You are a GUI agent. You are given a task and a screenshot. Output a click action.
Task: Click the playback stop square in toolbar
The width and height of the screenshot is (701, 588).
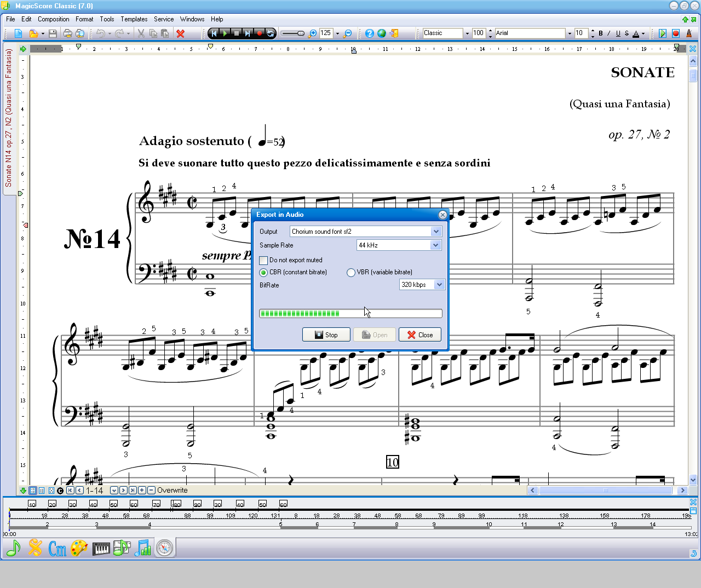237,33
